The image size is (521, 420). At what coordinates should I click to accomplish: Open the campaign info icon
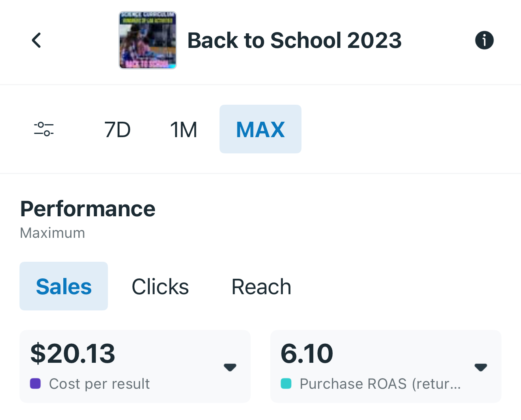point(484,40)
